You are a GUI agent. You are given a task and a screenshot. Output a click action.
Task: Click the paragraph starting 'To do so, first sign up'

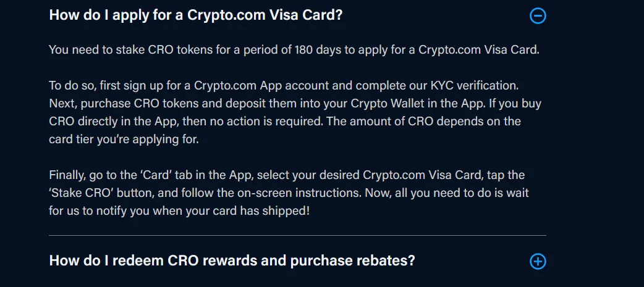point(295,112)
